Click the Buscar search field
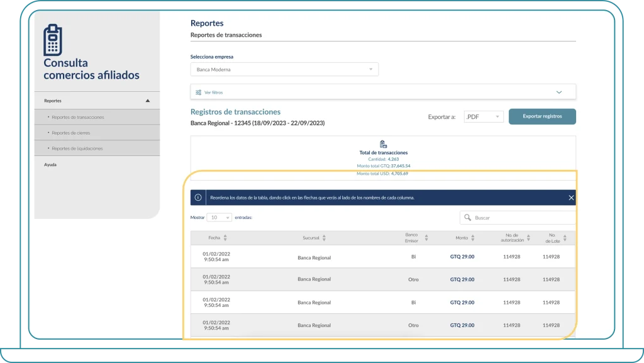The width and height of the screenshot is (644, 363). pos(518,218)
